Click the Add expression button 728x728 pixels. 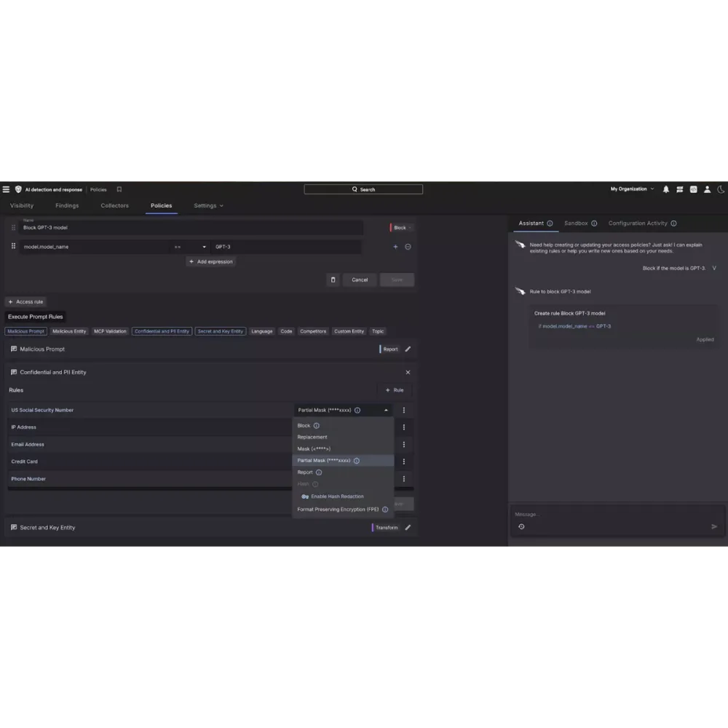click(211, 262)
